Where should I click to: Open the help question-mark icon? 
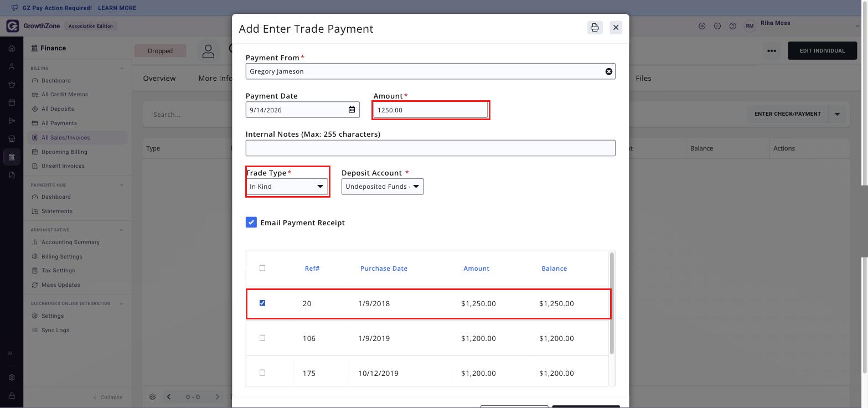tap(733, 26)
